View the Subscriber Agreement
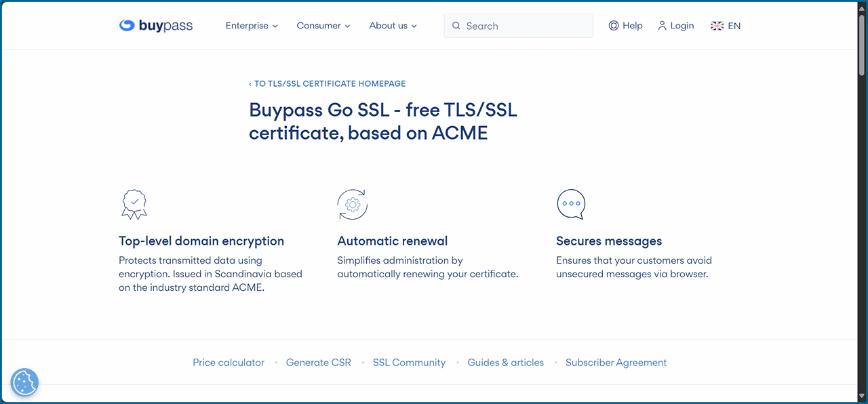This screenshot has width=868, height=404. pos(616,363)
